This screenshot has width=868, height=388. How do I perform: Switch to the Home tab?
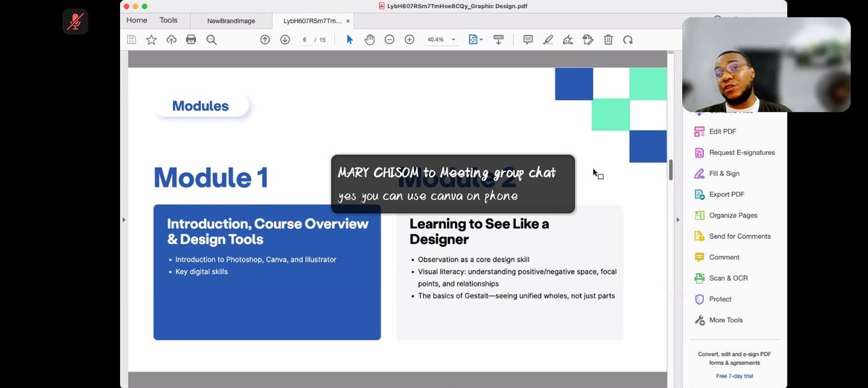pos(137,20)
